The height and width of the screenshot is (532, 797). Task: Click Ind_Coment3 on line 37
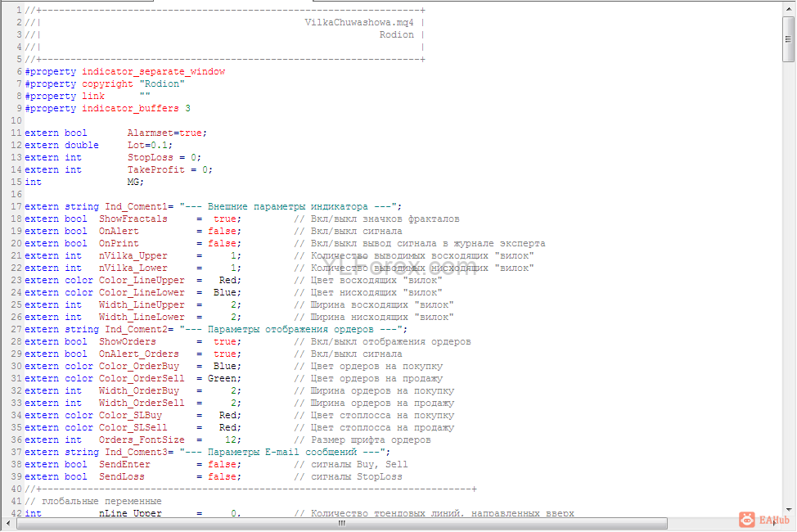136,452
